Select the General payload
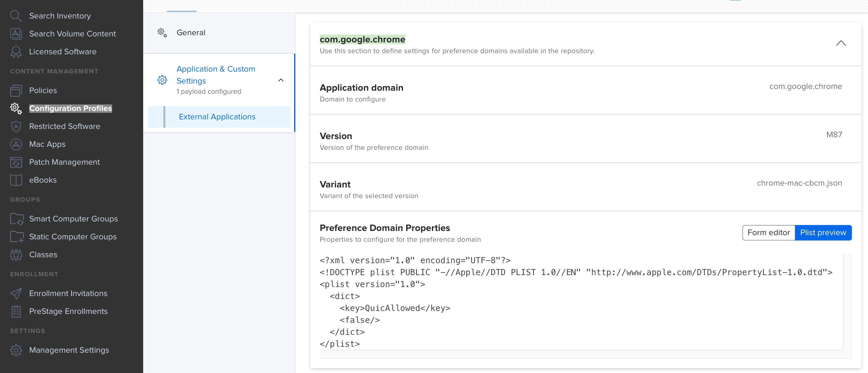Image resolution: width=868 pixels, height=373 pixels. pyautogui.click(x=219, y=33)
